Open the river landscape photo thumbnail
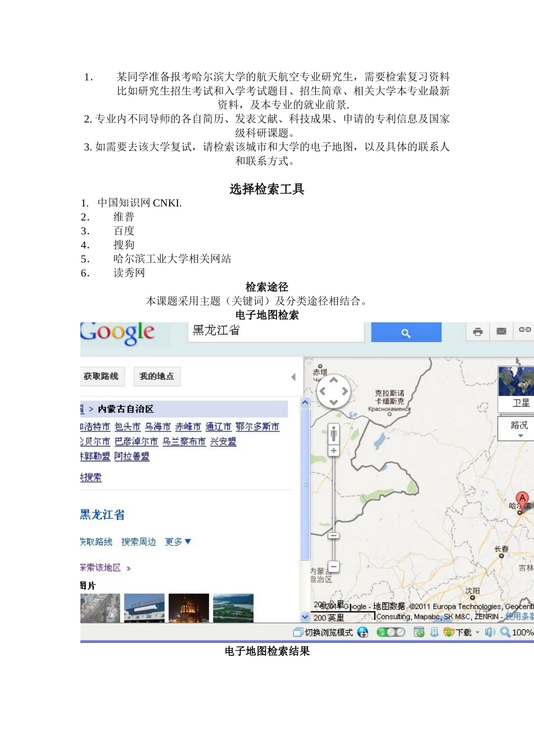 tap(233, 608)
